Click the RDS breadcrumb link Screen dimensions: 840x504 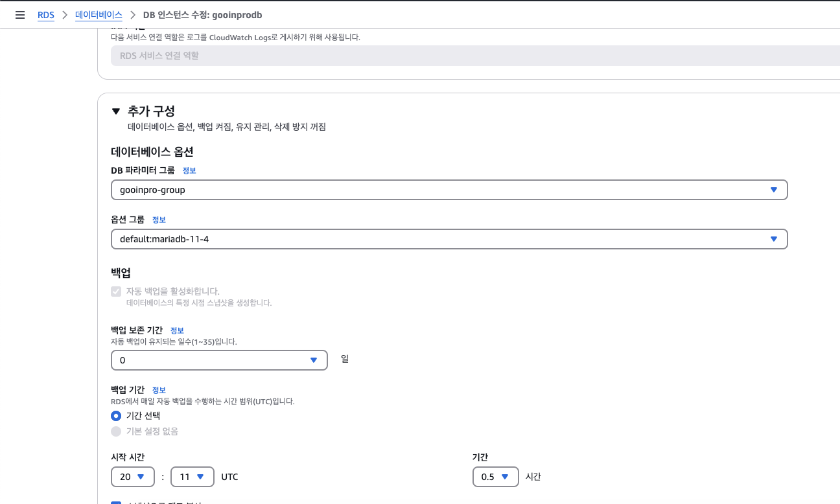[x=45, y=14]
